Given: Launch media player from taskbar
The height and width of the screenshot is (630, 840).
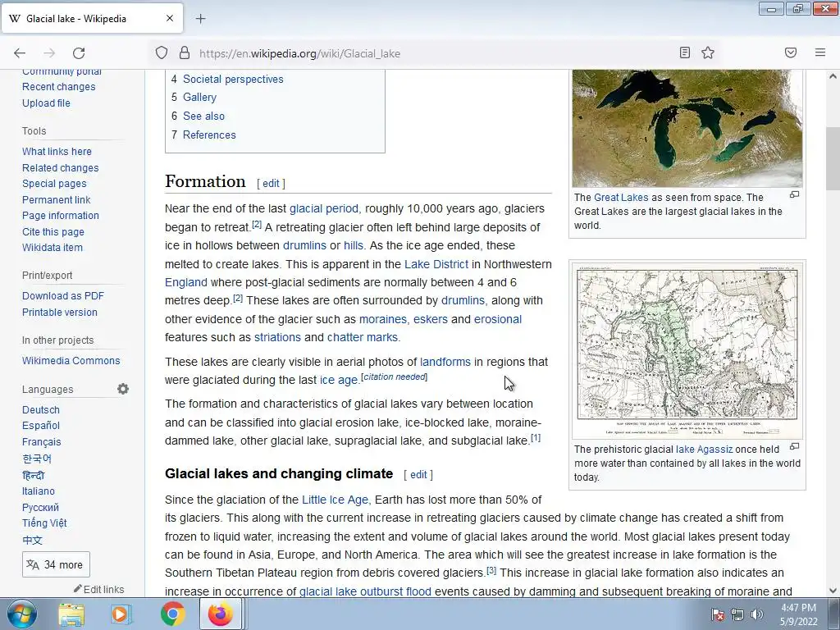Looking at the screenshot, I should point(121,614).
